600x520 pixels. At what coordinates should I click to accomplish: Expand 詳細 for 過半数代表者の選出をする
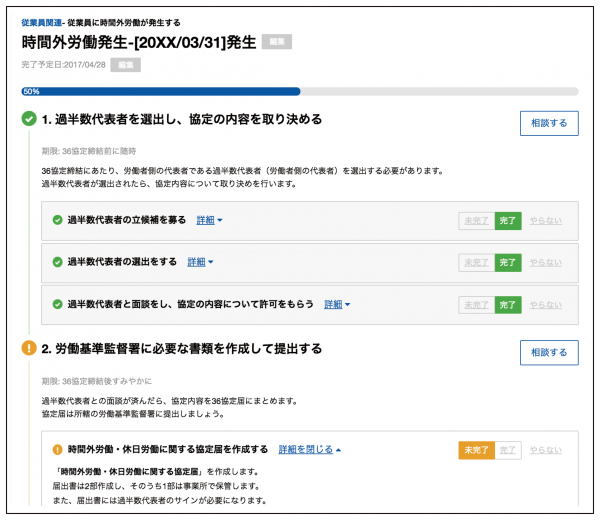tap(200, 262)
